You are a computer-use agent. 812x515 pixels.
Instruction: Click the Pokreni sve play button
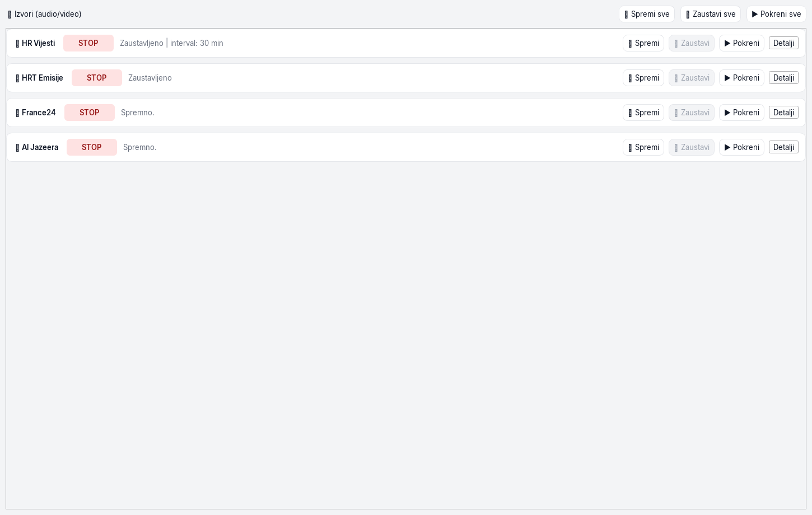click(776, 14)
